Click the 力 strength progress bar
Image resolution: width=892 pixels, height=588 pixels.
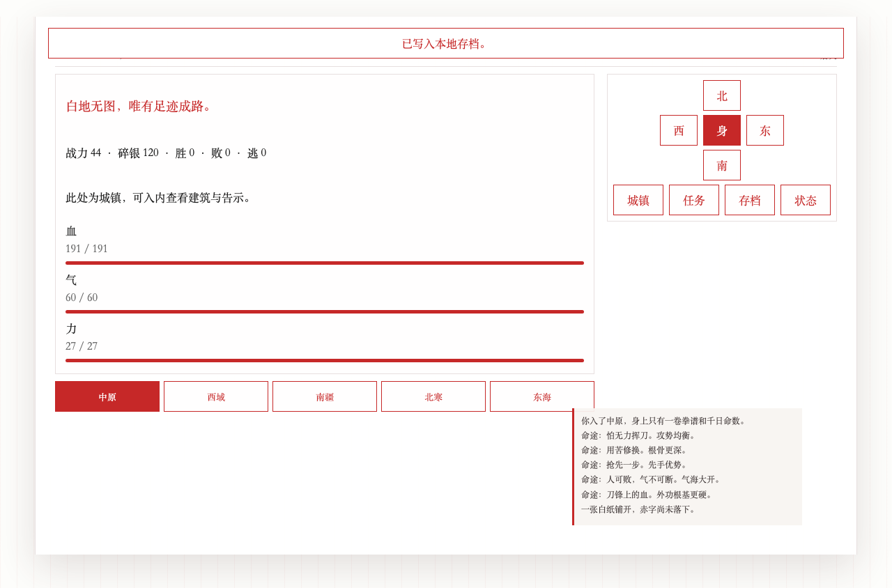(x=324, y=360)
